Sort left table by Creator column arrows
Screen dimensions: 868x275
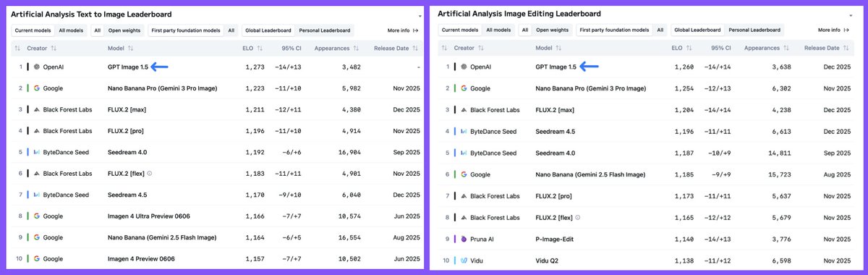[54, 48]
